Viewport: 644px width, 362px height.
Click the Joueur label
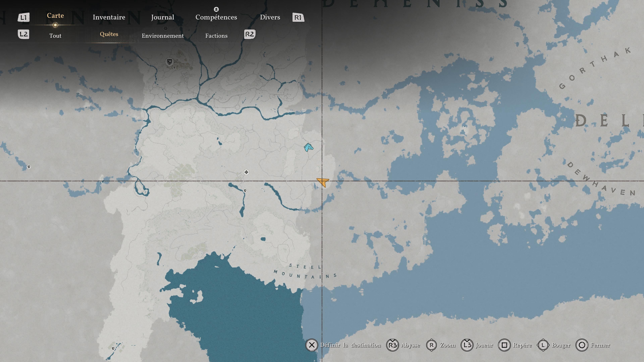coord(484,345)
